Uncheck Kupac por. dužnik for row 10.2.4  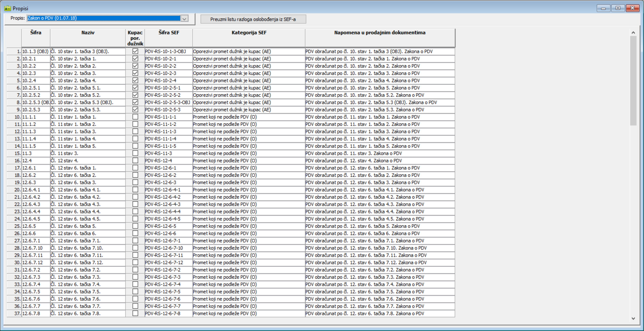coord(135,80)
